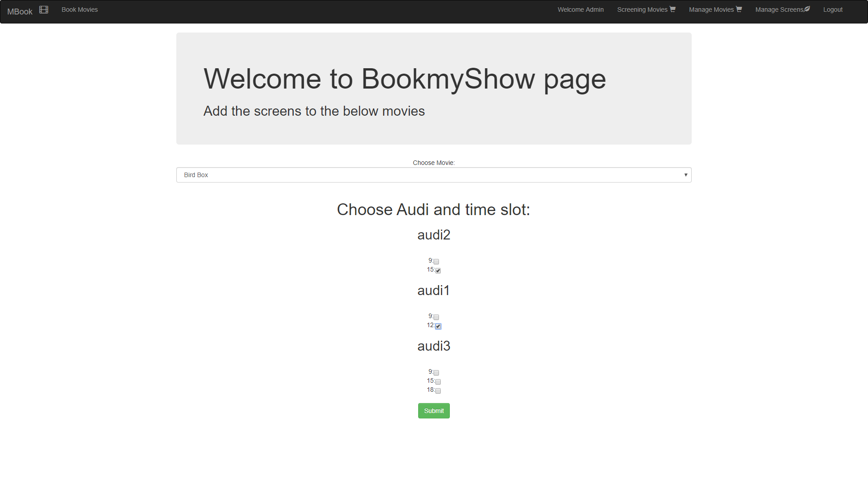Image resolution: width=868 pixels, height=488 pixels.
Task: Open Screening Movies in the navbar
Action: click(x=646, y=9)
